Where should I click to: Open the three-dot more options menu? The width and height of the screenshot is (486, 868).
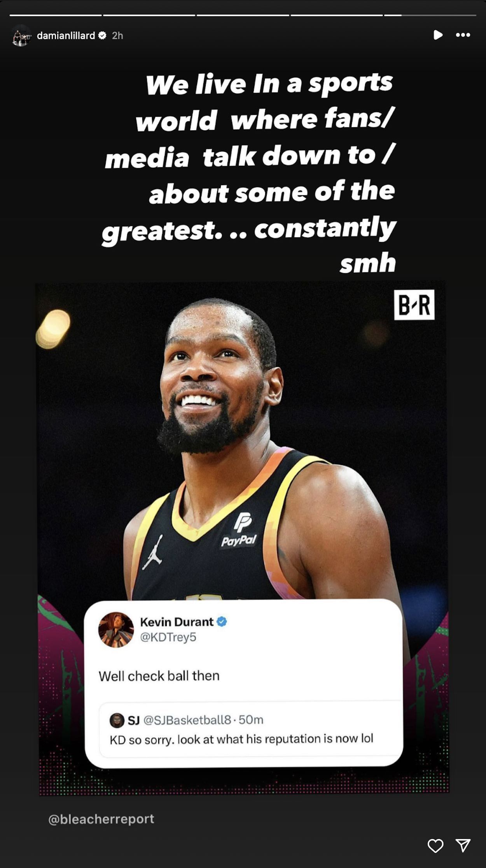pyautogui.click(x=463, y=35)
